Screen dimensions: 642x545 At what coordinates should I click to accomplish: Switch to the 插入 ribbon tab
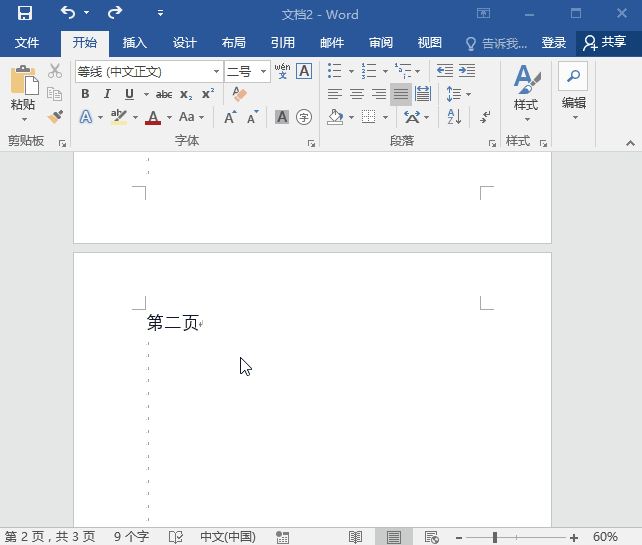click(134, 43)
